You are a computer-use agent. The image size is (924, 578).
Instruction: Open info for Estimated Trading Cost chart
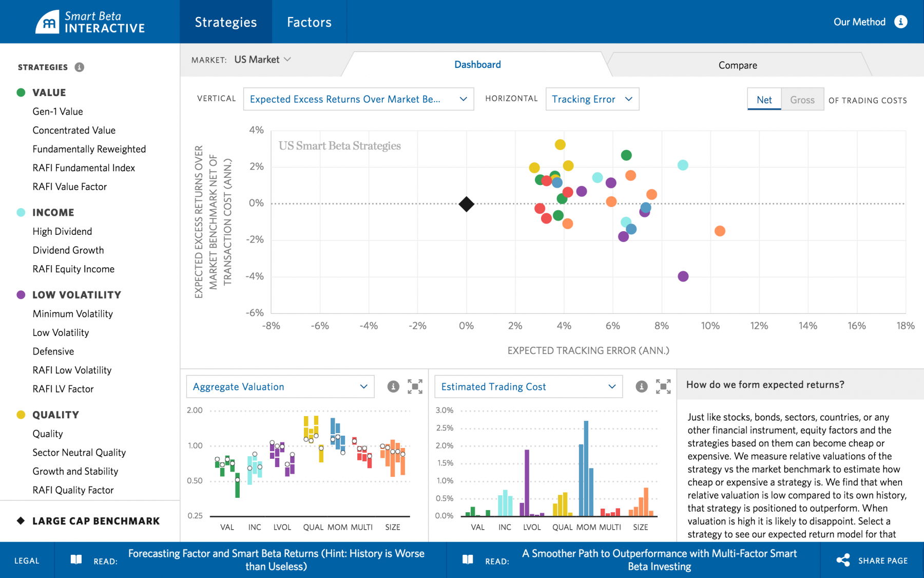(x=642, y=386)
